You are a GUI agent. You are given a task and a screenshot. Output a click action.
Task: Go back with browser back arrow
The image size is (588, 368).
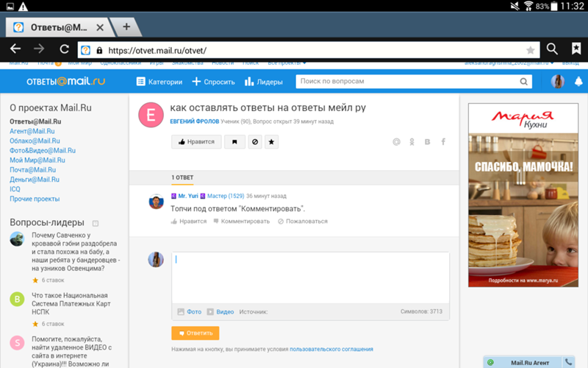click(15, 49)
